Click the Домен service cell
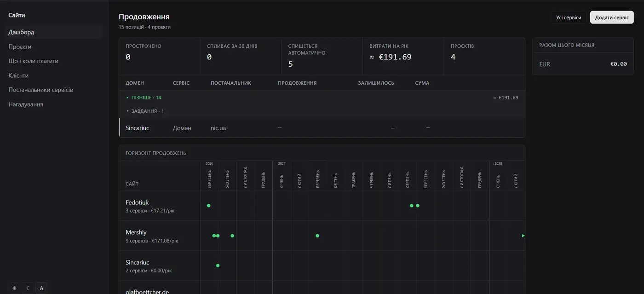This screenshot has width=644, height=294. click(x=182, y=128)
